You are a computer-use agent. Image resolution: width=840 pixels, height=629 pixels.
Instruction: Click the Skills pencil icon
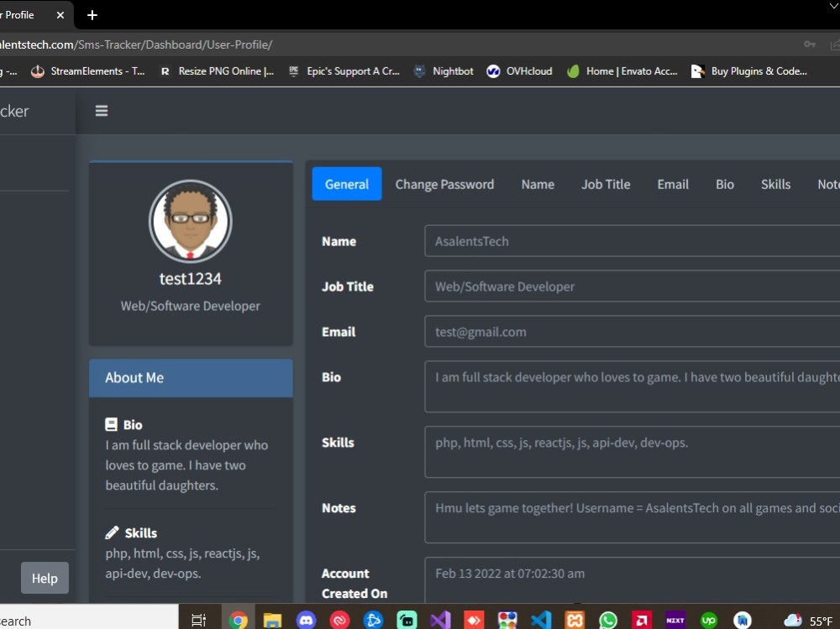(112, 532)
